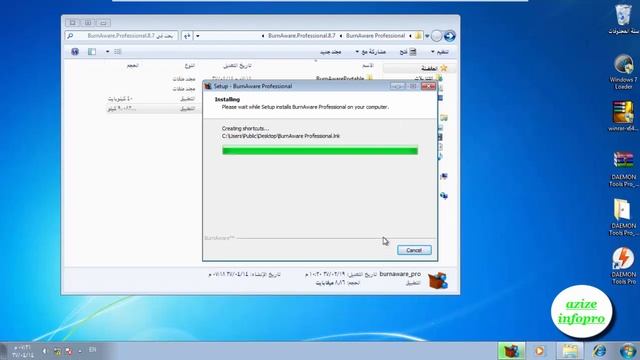The width and height of the screenshot is (640, 360).
Task: Click the ٤٠ كيلوبايت size cell
Action: pos(120,99)
